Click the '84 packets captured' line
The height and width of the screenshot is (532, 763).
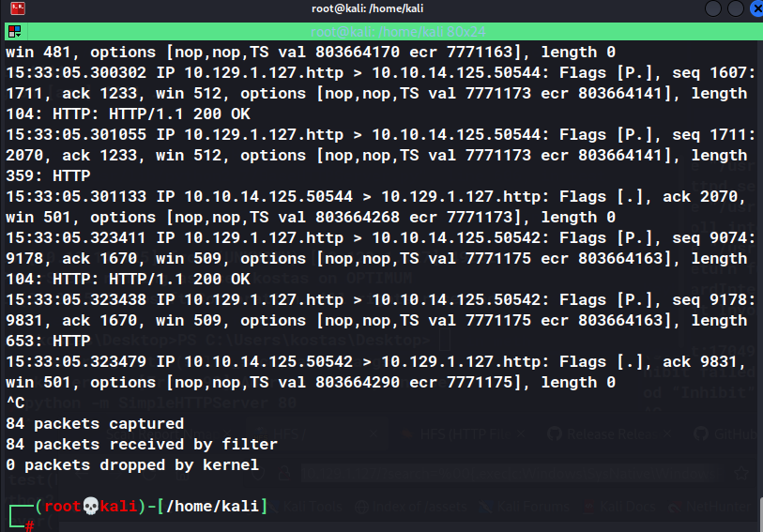(95, 423)
